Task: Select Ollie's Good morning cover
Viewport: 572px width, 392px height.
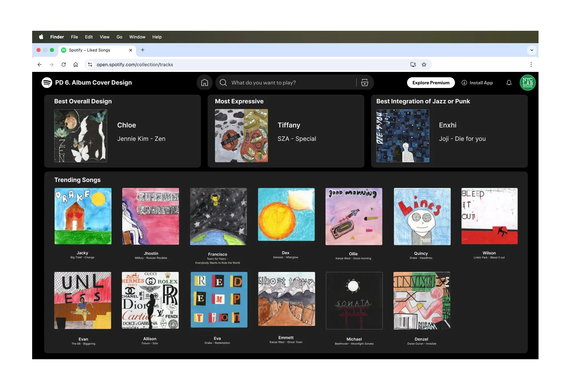Action: [x=354, y=216]
